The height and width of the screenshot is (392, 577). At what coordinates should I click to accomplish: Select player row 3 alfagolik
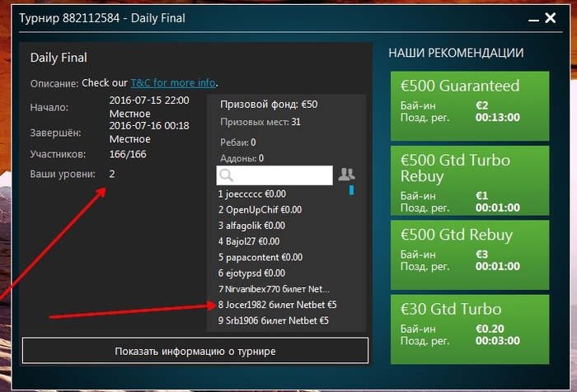point(251,226)
